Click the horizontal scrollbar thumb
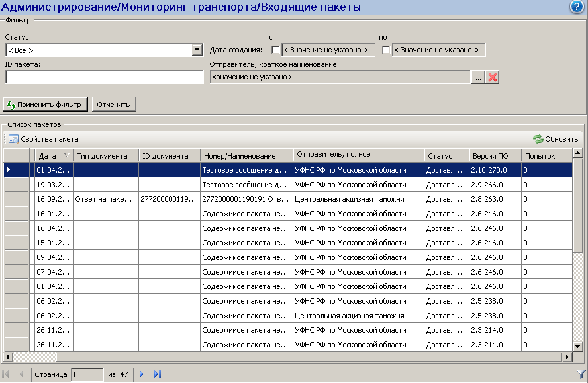Image resolution: width=588 pixels, height=383 pixels. (x=310, y=357)
